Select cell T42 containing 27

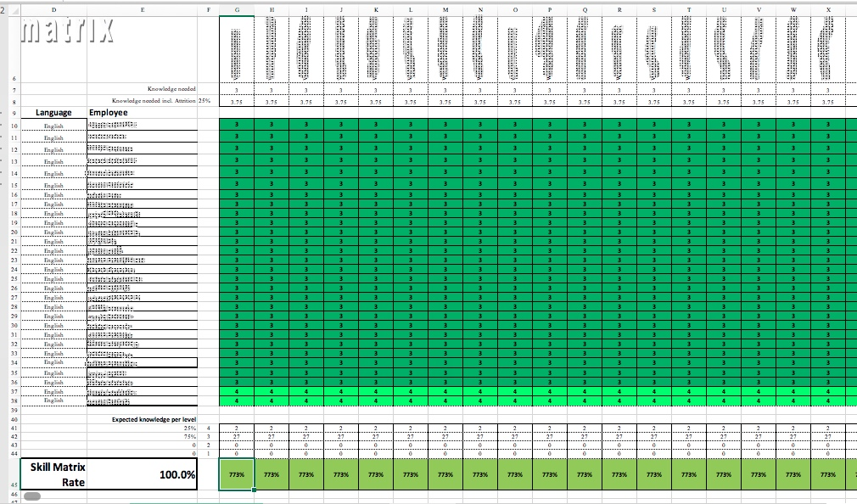tap(689, 437)
